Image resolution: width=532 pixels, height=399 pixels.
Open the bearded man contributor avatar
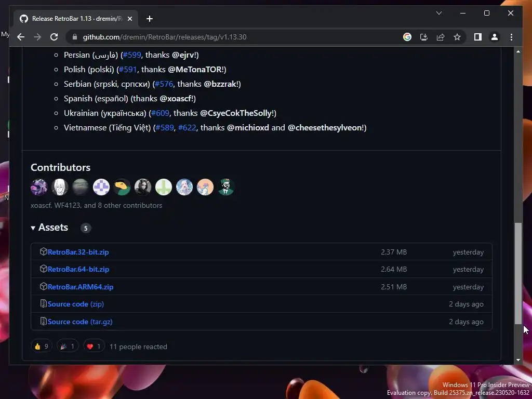click(226, 187)
